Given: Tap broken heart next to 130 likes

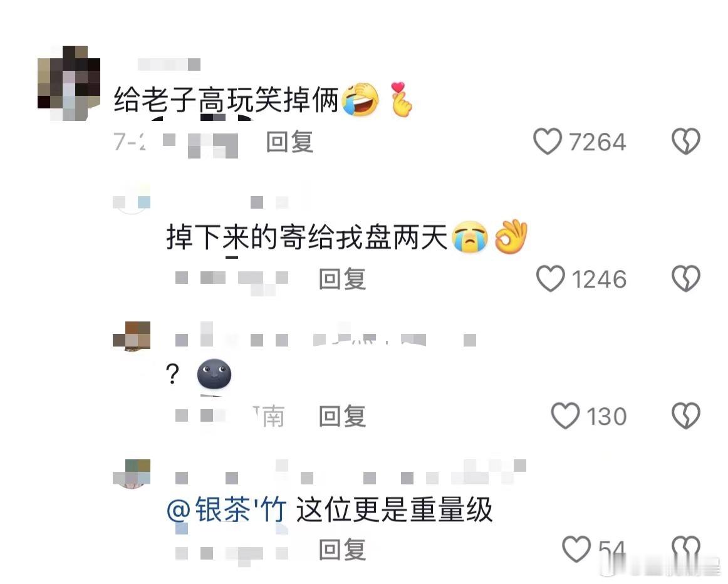Looking at the screenshot, I should 686,415.
